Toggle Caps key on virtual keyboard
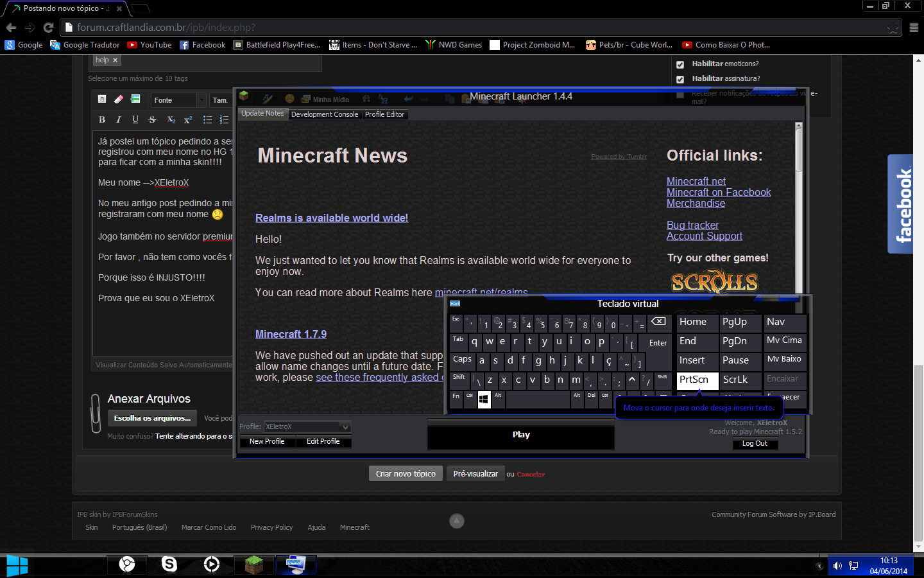The image size is (924, 578). coord(462,361)
